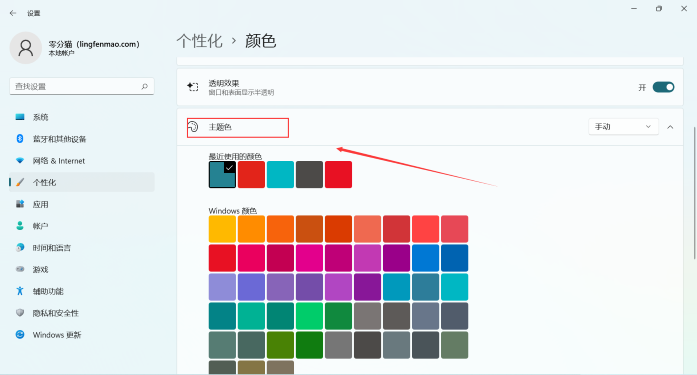This screenshot has width=697, height=375.
Task: Click the 主题色 palette icon
Action: [192, 127]
